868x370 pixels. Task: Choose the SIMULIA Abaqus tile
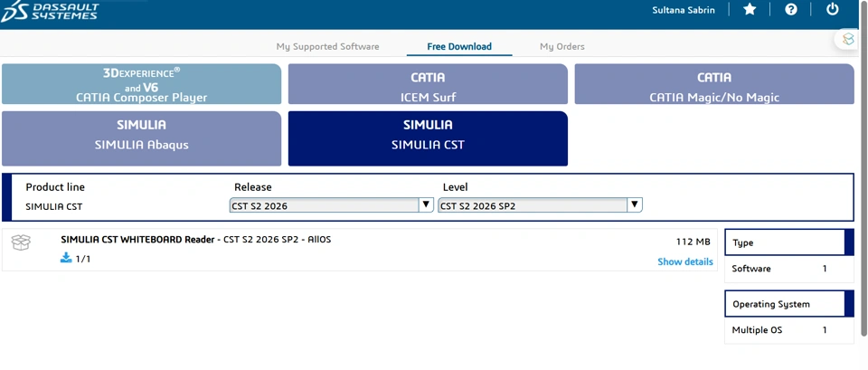142,138
